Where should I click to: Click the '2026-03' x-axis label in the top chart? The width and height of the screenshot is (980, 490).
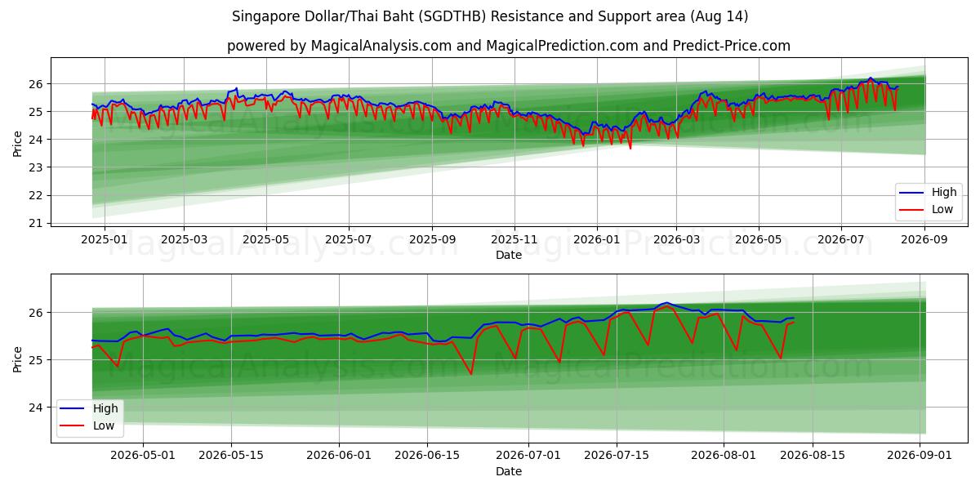[676, 238]
